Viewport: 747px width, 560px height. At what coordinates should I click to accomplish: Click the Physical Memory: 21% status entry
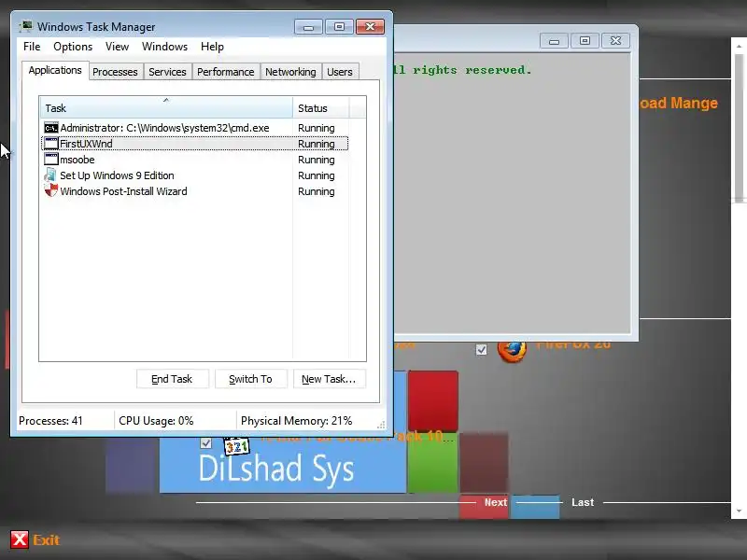296,421
